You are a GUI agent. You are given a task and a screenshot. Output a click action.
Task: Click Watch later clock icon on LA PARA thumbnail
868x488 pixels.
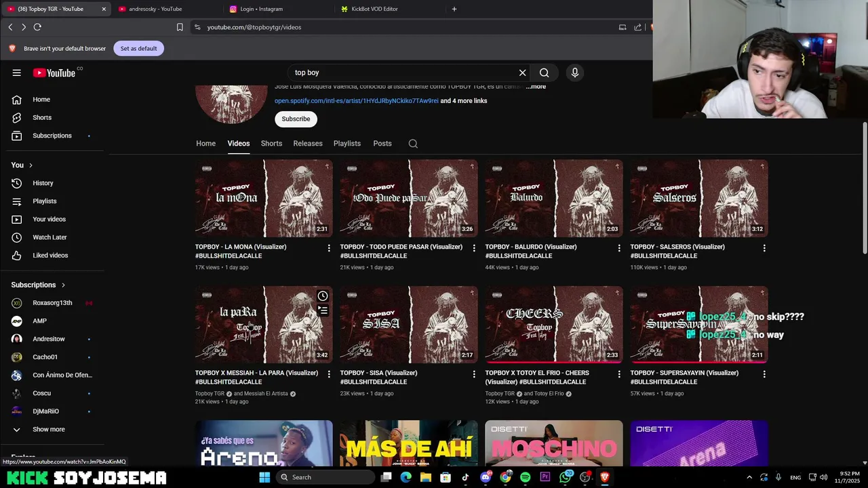(323, 296)
